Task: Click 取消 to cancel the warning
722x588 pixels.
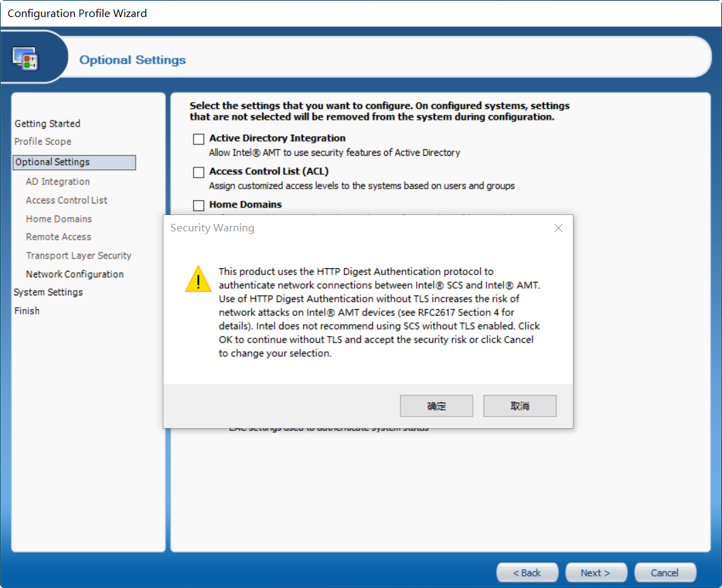Action: (520, 406)
